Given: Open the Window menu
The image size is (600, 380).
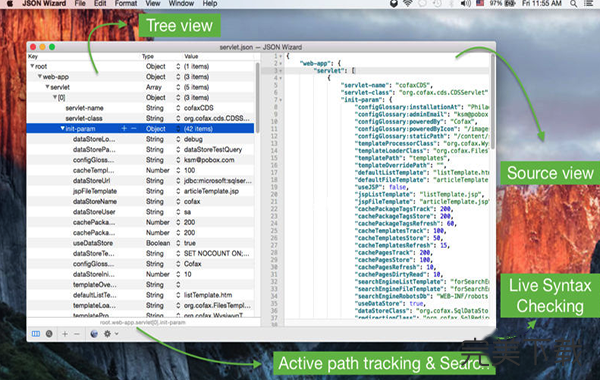Looking at the screenshot, I should click(x=181, y=3).
